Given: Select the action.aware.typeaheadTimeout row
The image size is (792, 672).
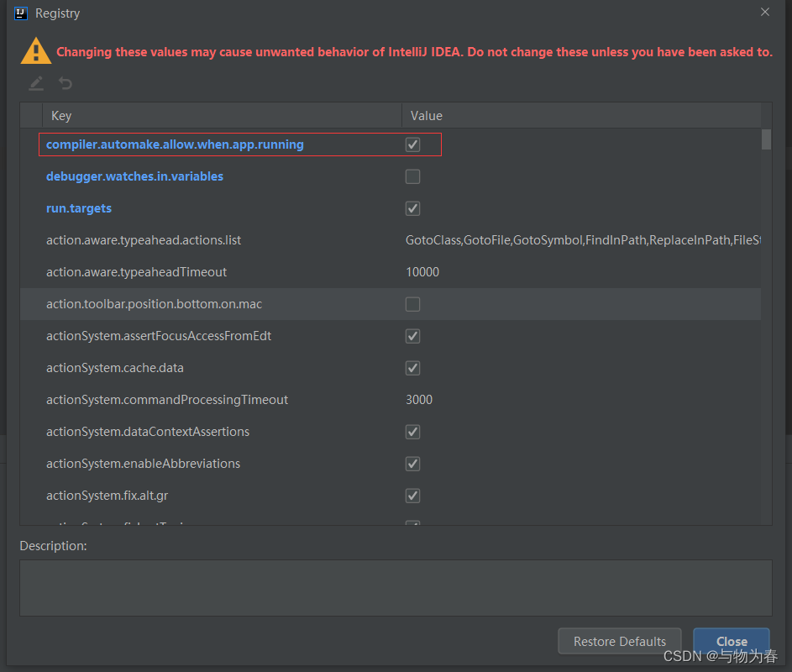Looking at the screenshot, I should (210, 271).
